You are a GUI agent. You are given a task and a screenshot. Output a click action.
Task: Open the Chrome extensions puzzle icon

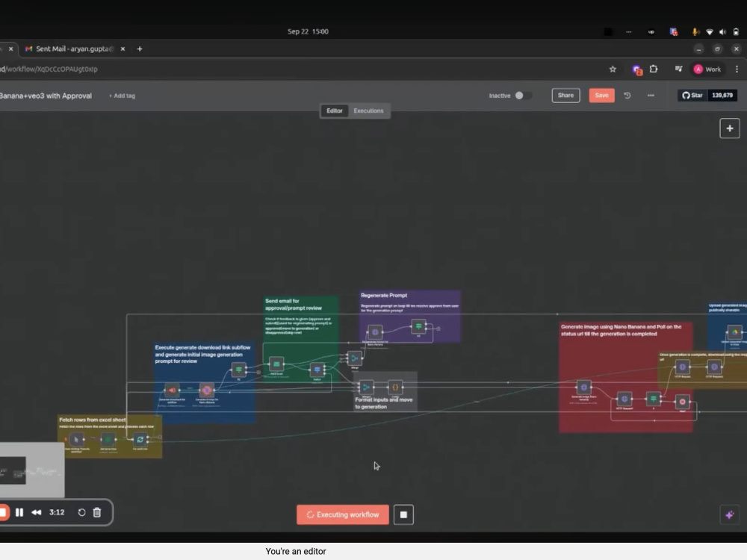(x=654, y=69)
